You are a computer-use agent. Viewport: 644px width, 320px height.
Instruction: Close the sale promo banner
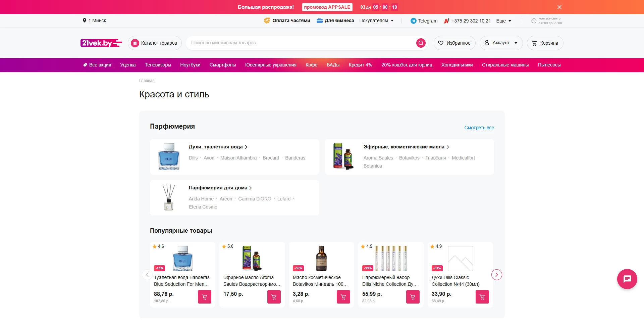(x=559, y=7)
